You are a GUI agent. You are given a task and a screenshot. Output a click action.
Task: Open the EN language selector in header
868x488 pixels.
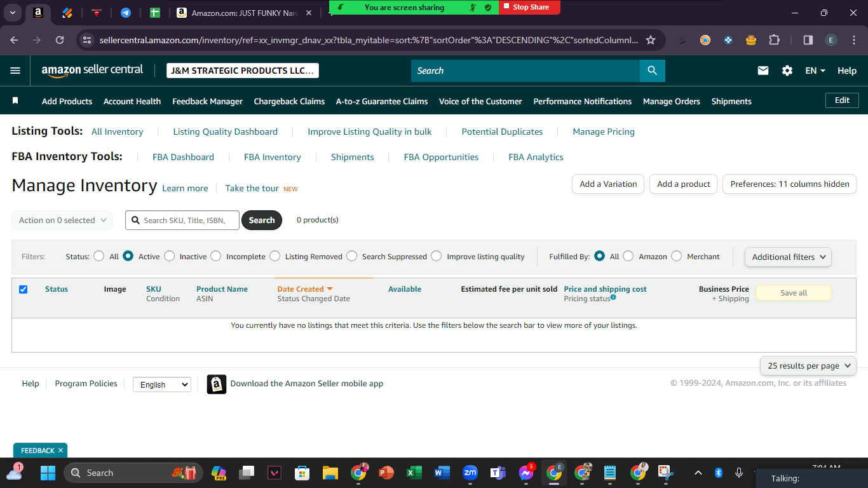(x=815, y=71)
